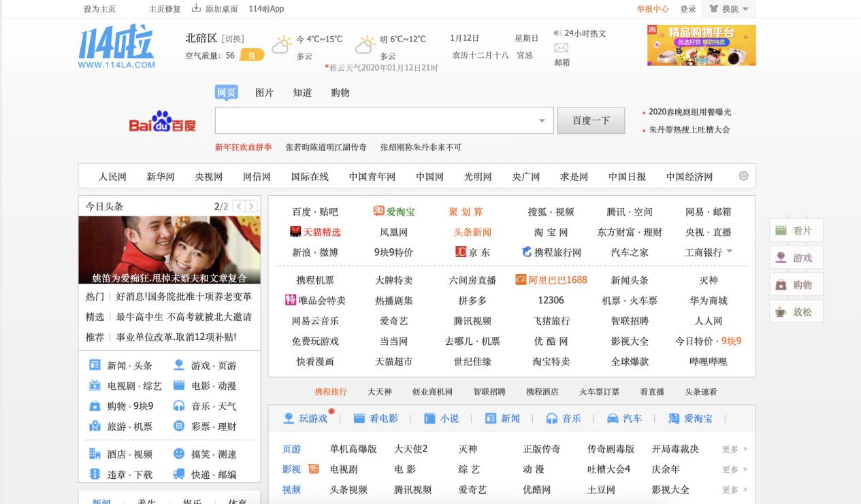Go to previous headline slide arrow

[x=239, y=206]
